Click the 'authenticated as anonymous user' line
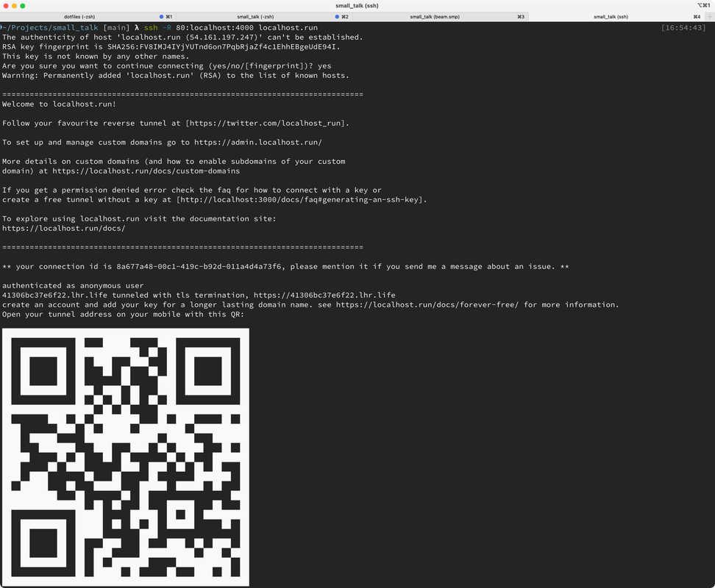The width and height of the screenshot is (715, 588). click(73, 286)
